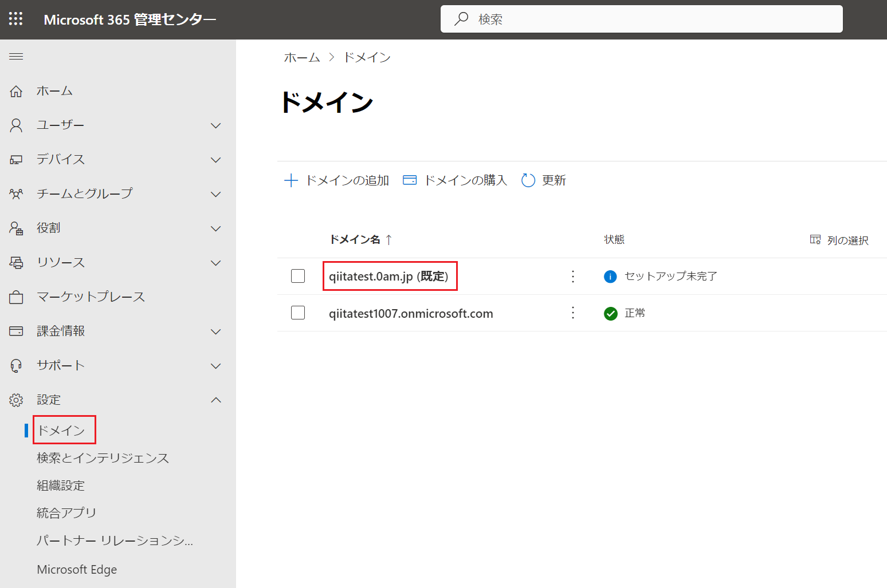The width and height of the screenshot is (887, 588).
Task: Click the sort arrow beside ドメイン名
Action: click(x=389, y=240)
